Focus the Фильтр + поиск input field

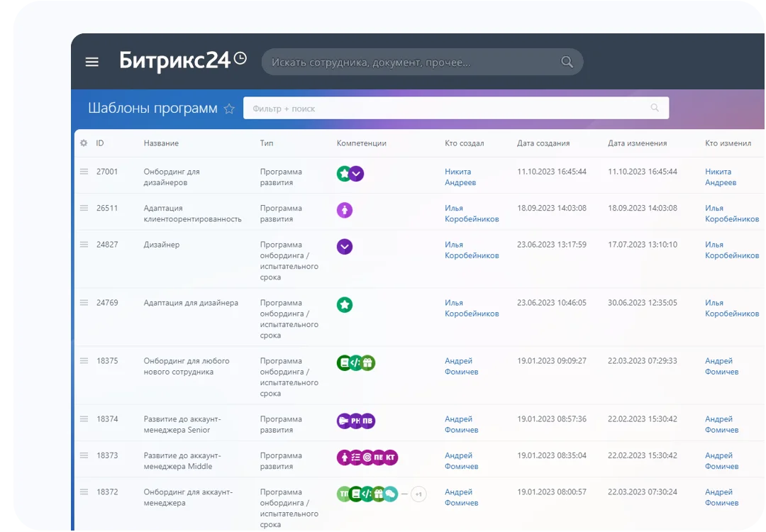click(447, 109)
